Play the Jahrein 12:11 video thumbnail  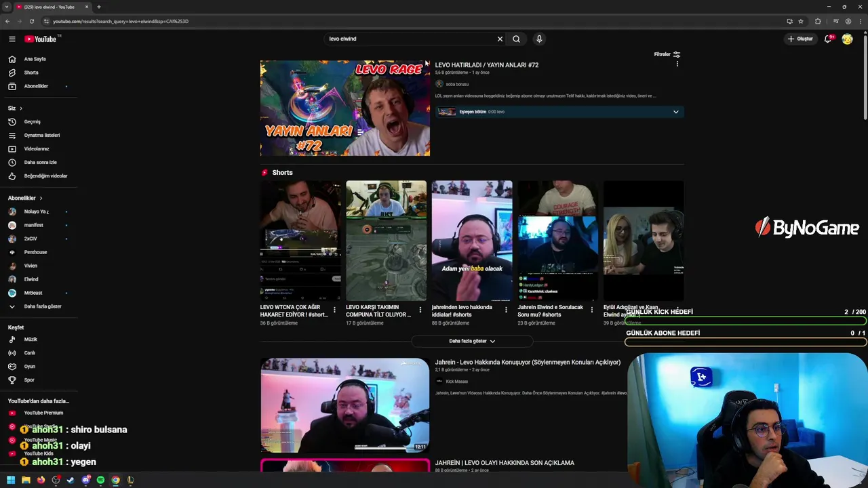pyautogui.click(x=345, y=405)
